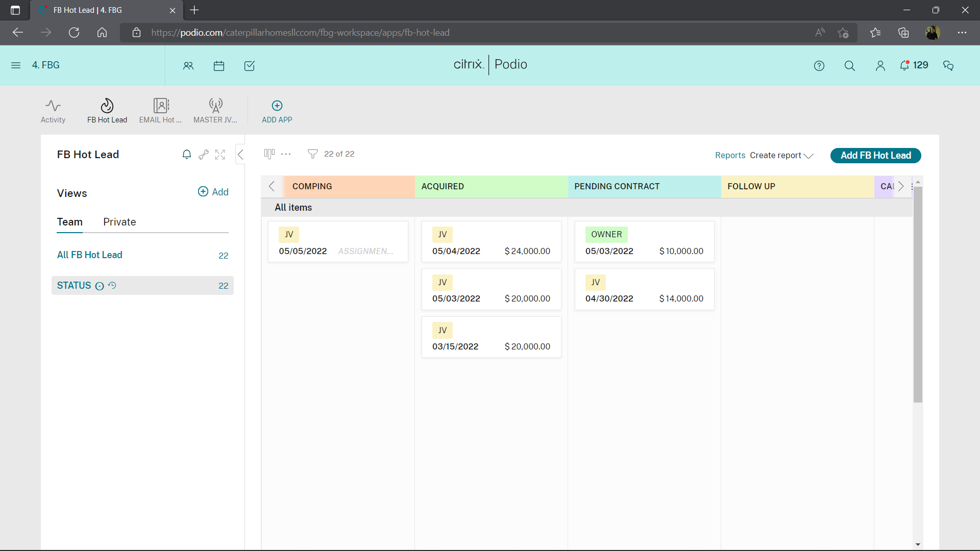Switch to the Private views tab
The image size is (980, 551).
(x=119, y=222)
